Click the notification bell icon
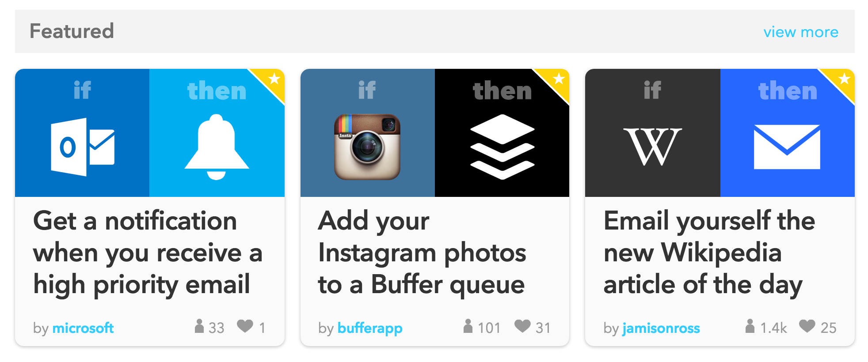Viewport: 868px width, 362px height. (x=217, y=147)
